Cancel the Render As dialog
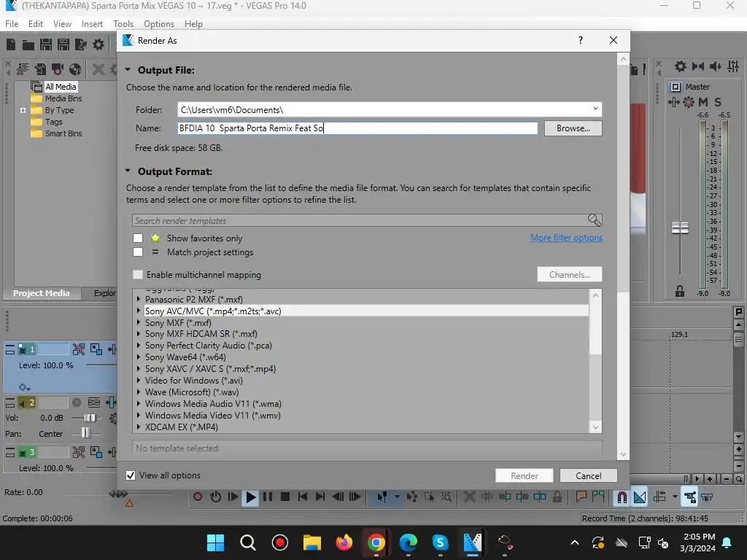 (x=589, y=475)
